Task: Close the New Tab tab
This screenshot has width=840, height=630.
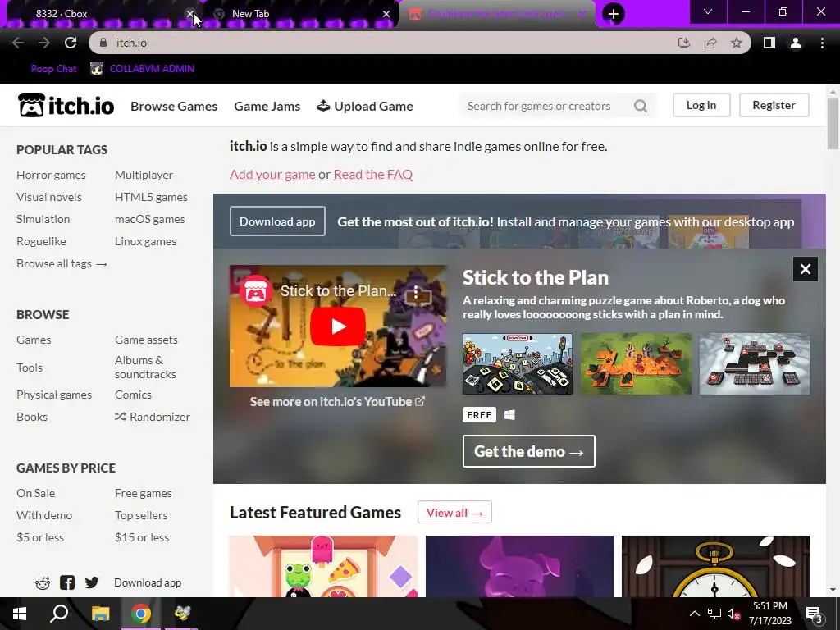Action: pyautogui.click(x=386, y=14)
